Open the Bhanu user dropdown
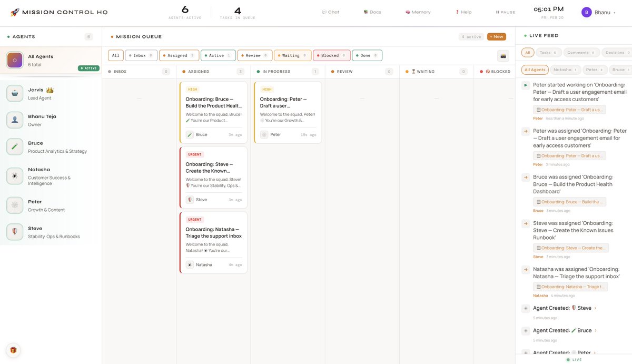 coord(599,12)
